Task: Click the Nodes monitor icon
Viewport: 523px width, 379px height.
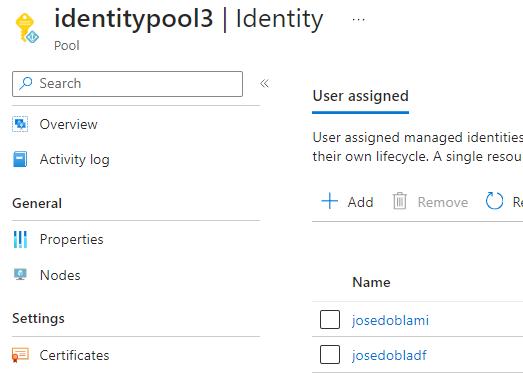Action: click(x=20, y=275)
